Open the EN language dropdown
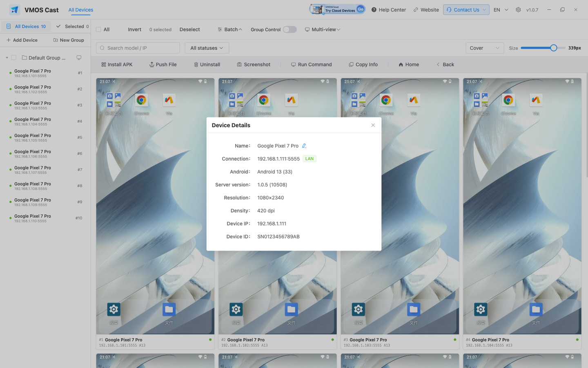This screenshot has width=588, height=368. (x=501, y=10)
